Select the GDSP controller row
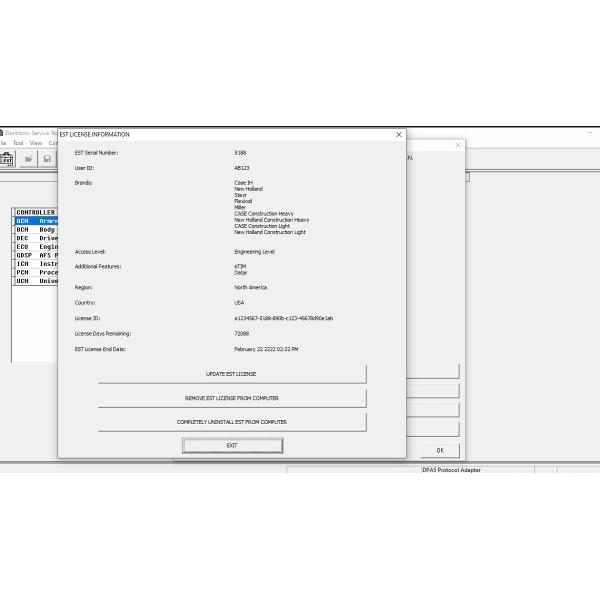This screenshot has height=600, width=600. pos(35,255)
